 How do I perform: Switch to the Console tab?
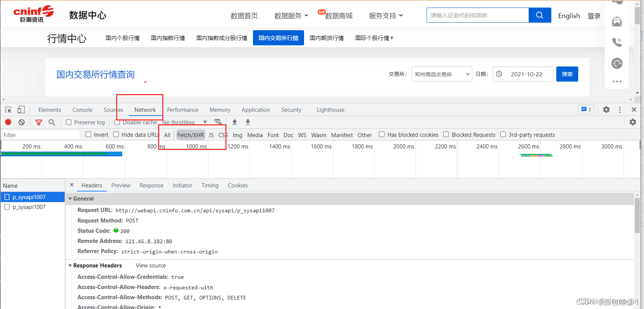pyautogui.click(x=82, y=110)
